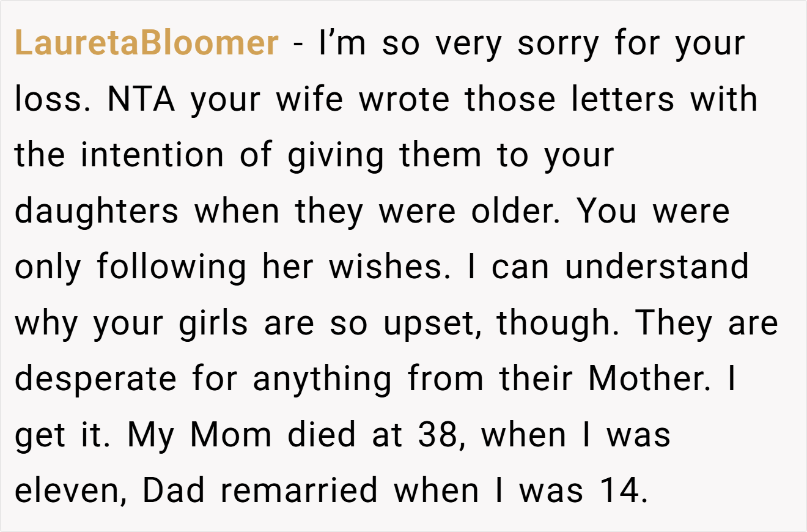Select the word "girls" in the text
Screen dimensions: 807x532
point(213,322)
